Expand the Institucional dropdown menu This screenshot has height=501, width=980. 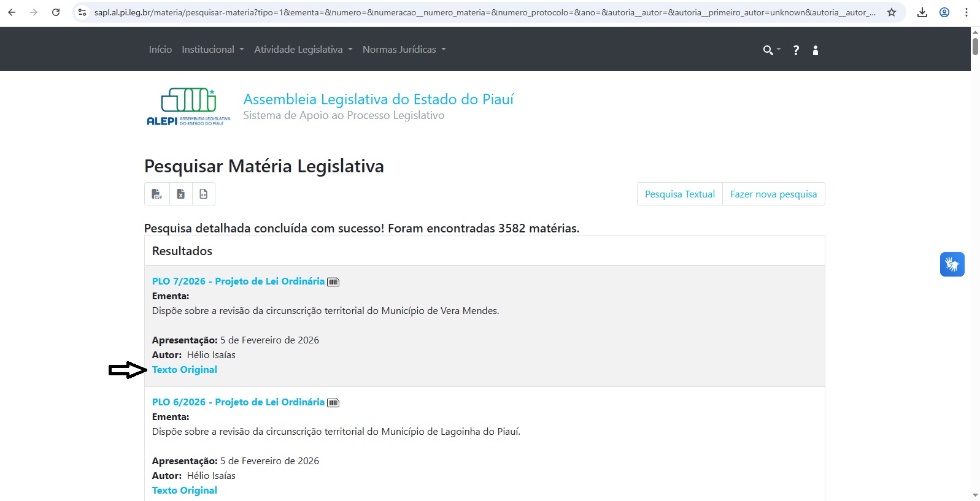click(212, 50)
